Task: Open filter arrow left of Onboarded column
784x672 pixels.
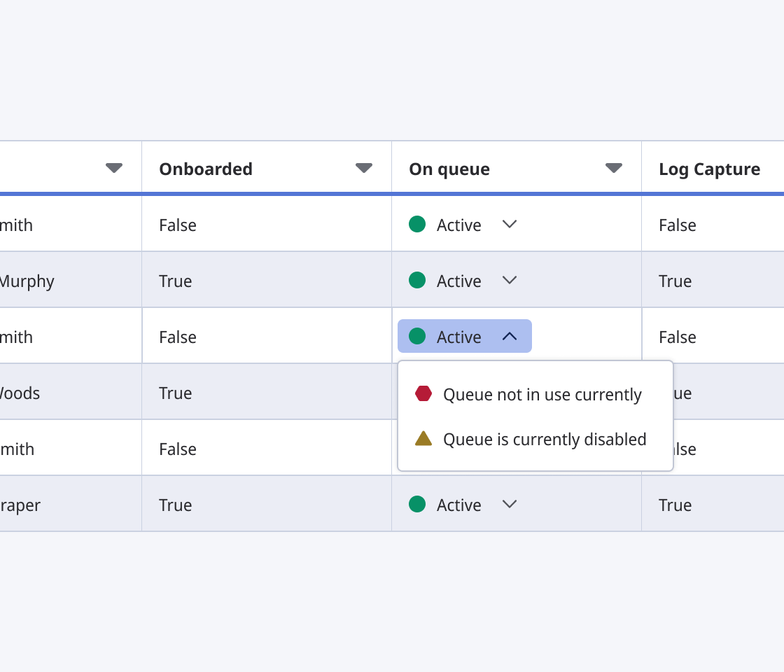Action: pos(114,168)
